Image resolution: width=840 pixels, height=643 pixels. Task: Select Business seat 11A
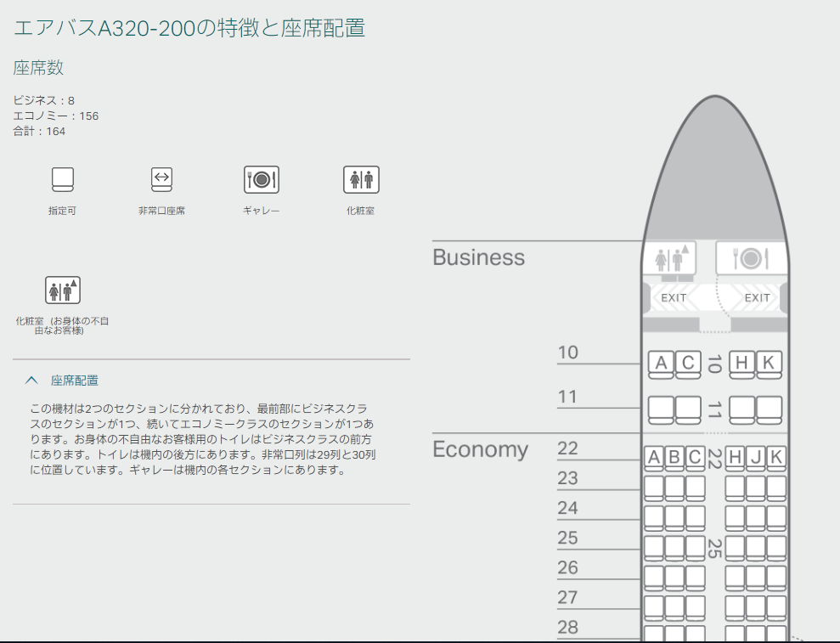(661, 410)
